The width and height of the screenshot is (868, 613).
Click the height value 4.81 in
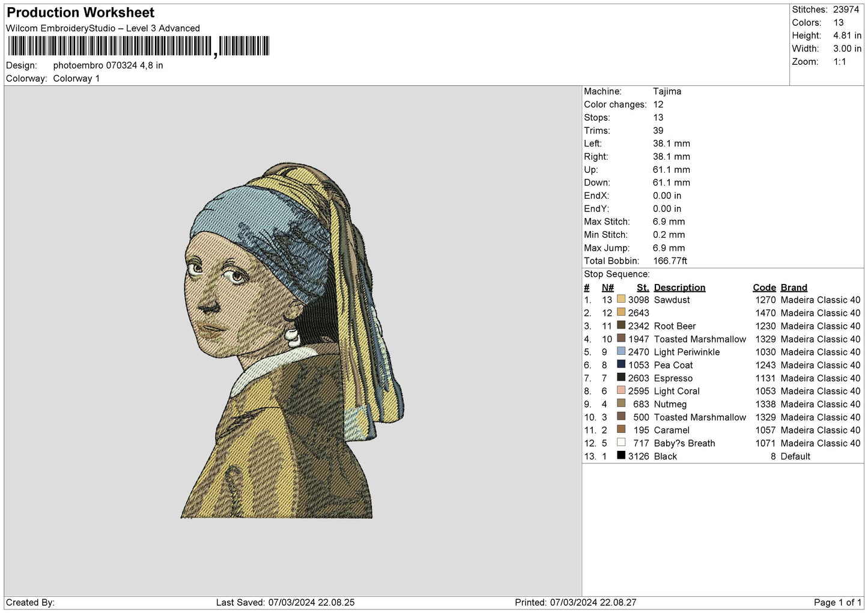[847, 35]
